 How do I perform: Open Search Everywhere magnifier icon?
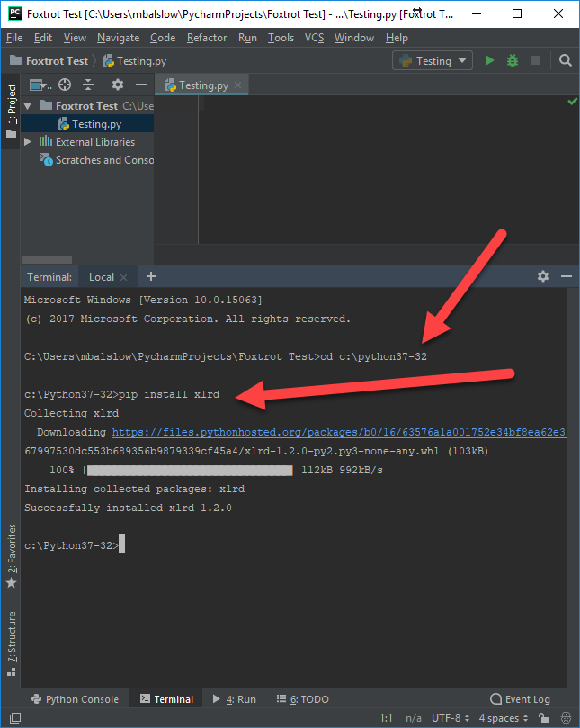pos(565,61)
